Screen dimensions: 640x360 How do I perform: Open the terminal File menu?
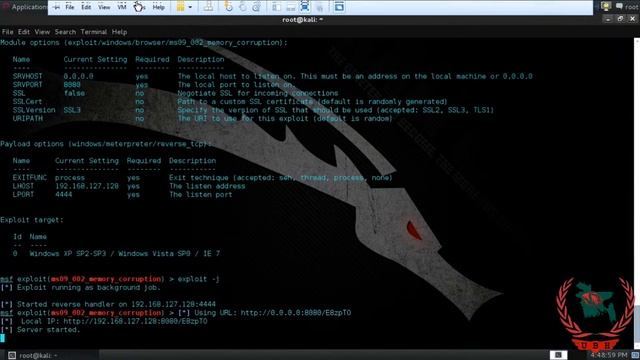[7, 32]
